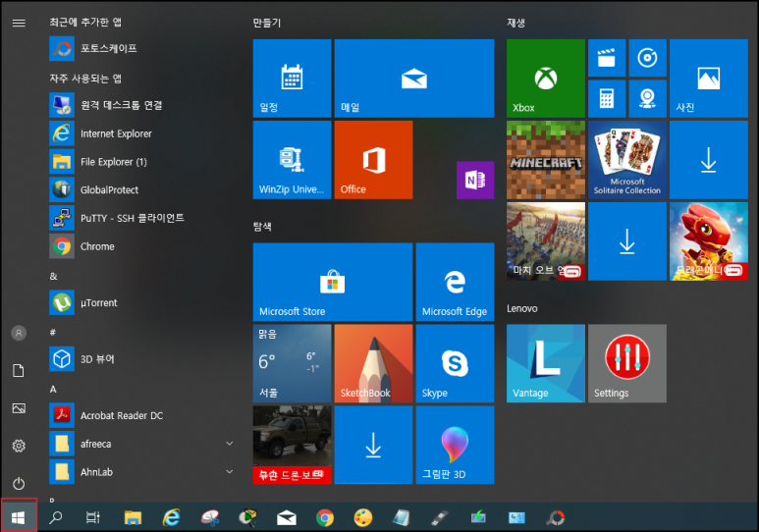This screenshot has height=532, width=759.
Task: Open the Movies & TV clapperboard tile
Action: click(x=607, y=58)
